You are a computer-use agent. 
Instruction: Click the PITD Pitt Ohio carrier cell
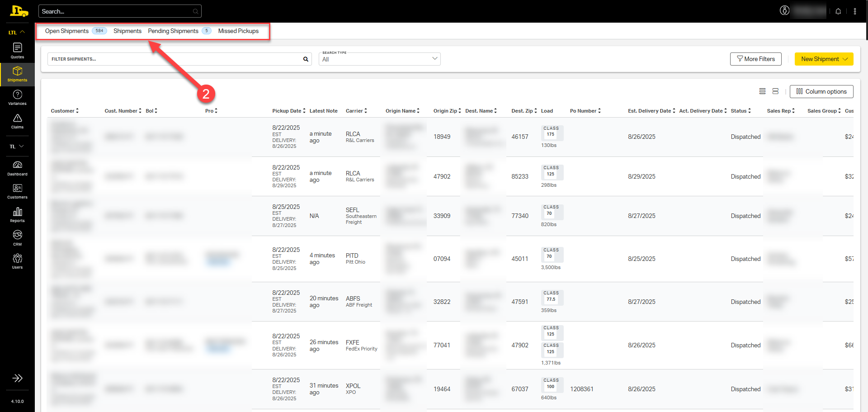tap(355, 259)
